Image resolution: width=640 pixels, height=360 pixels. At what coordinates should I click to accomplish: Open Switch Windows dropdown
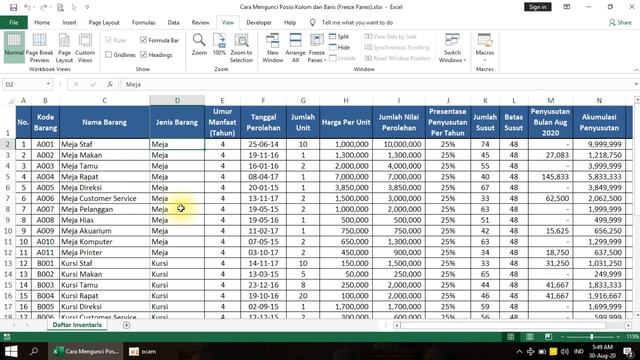(452, 48)
